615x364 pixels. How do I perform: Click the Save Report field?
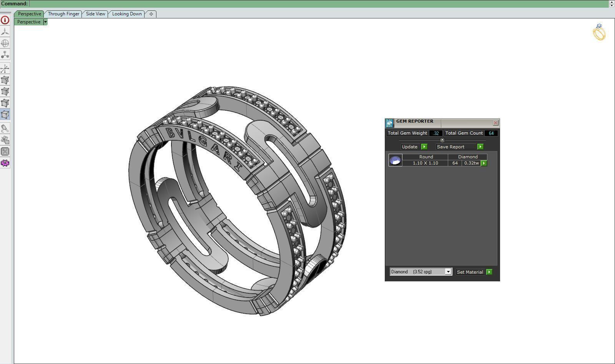click(456, 147)
